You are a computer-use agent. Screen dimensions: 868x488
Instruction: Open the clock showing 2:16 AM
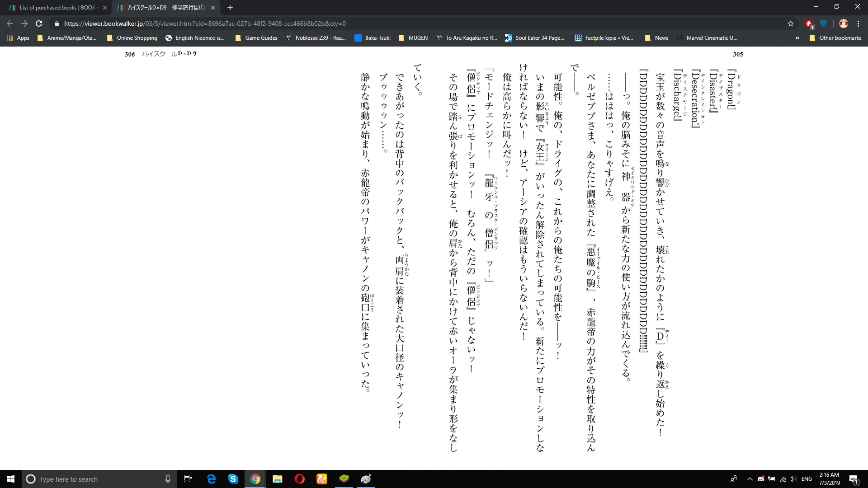click(x=829, y=479)
